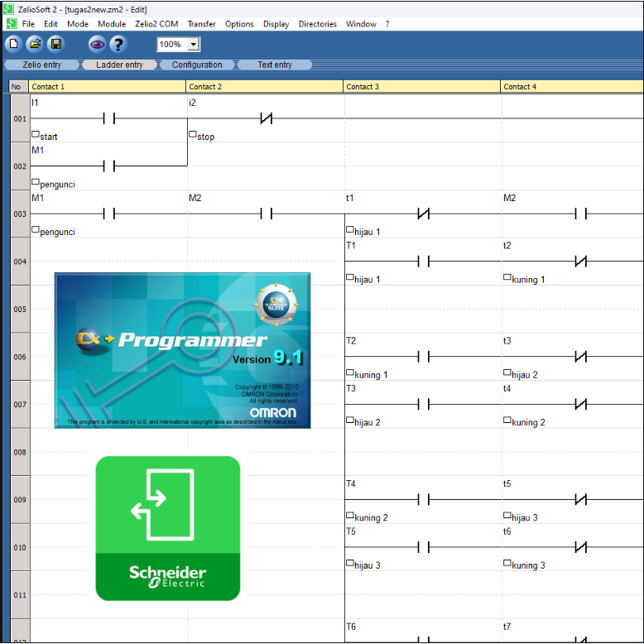This screenshot has height=644, width=644.
Task: Open the Options menu
Action: [x=239, y=24]
